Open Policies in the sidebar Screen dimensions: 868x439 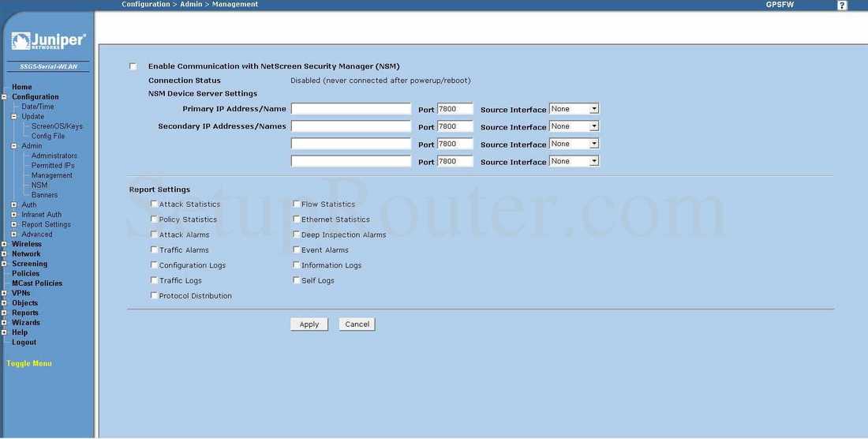25,273
